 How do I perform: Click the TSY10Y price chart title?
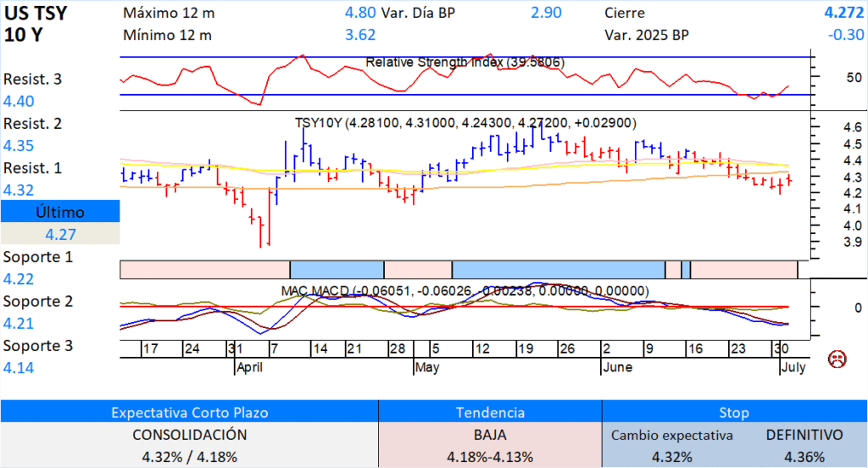(465, 123)
